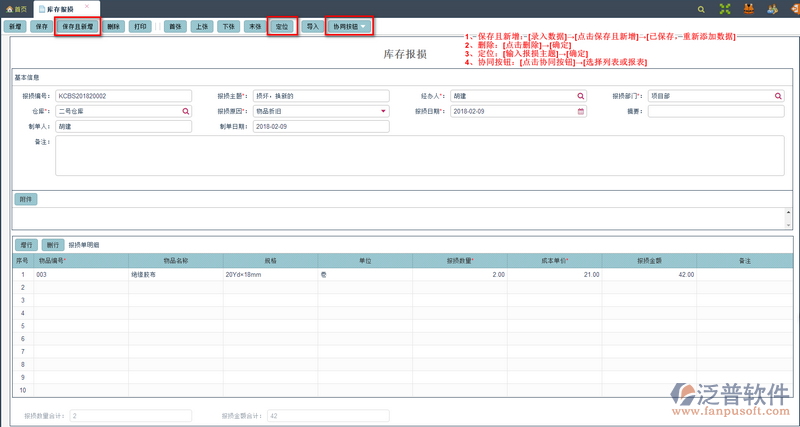Click the 保存且新增 button
This screenshot has height=427, width=800.
pos(76,26)
